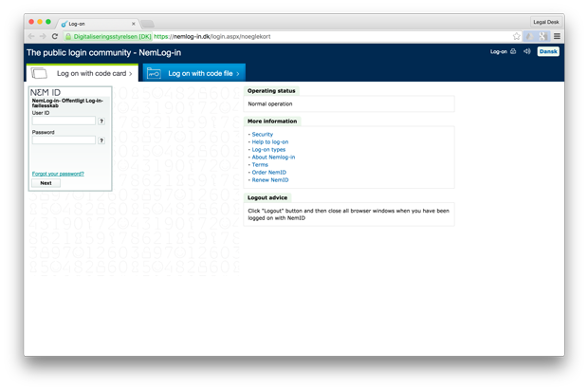Click the More information heading
The width and height of the screenshot is (588, 390).
click(272, 121)
